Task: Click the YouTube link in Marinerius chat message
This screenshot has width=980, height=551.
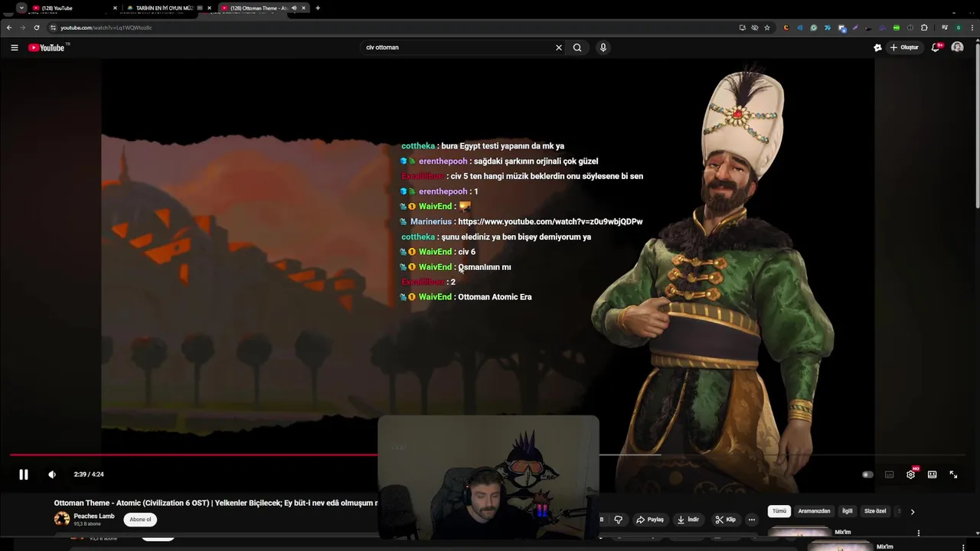Action: click(550, 222)
